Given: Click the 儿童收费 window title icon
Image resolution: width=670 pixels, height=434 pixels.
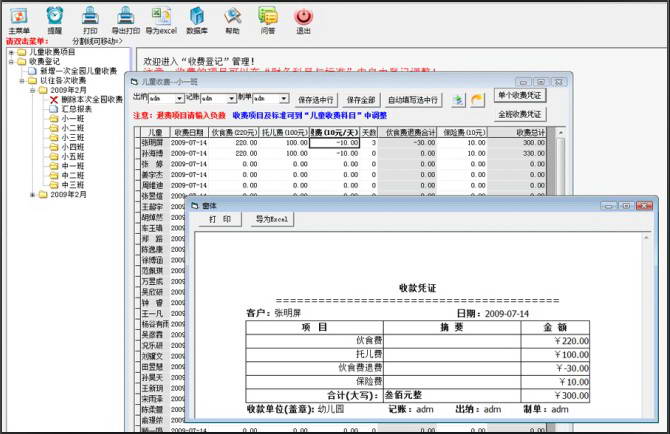Looking at the screenshot, I should point(134,82).
